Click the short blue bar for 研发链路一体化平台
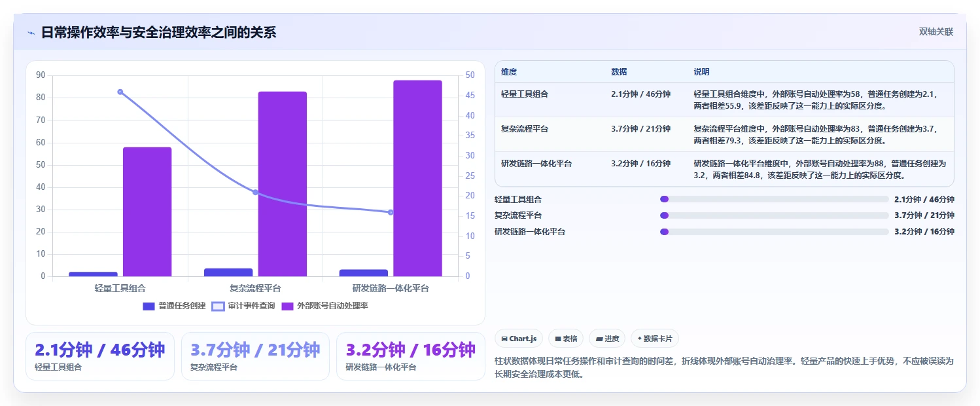 [364, 273]
